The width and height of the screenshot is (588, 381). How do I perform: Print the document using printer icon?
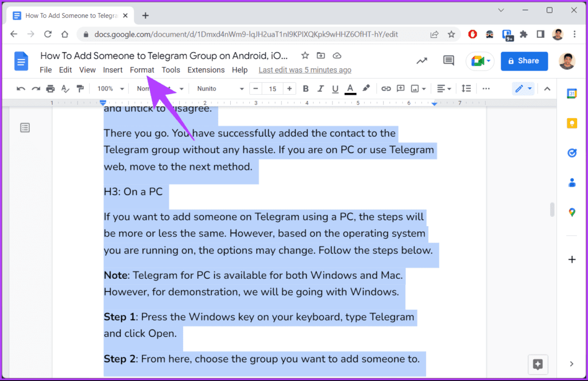pos(51,89)
